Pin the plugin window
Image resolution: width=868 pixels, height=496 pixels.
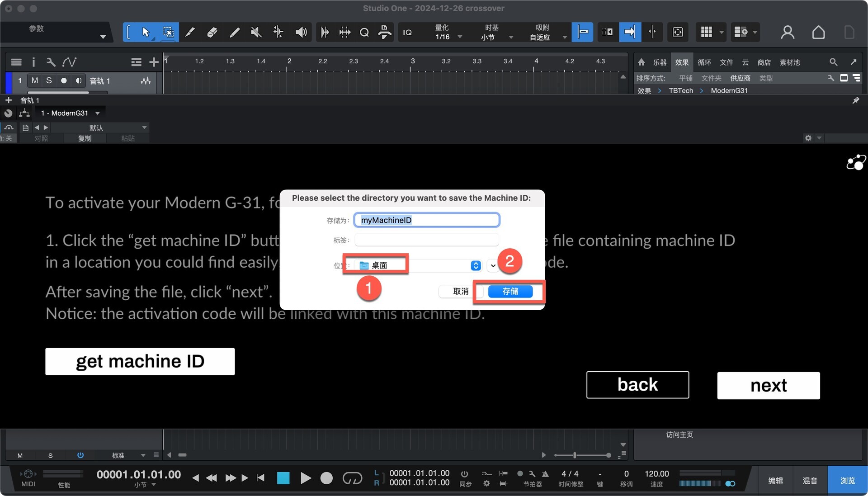pos(855,100)
